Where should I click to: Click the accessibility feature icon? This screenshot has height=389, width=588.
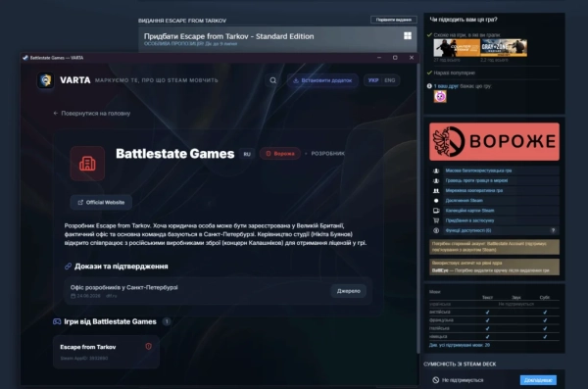436,230
